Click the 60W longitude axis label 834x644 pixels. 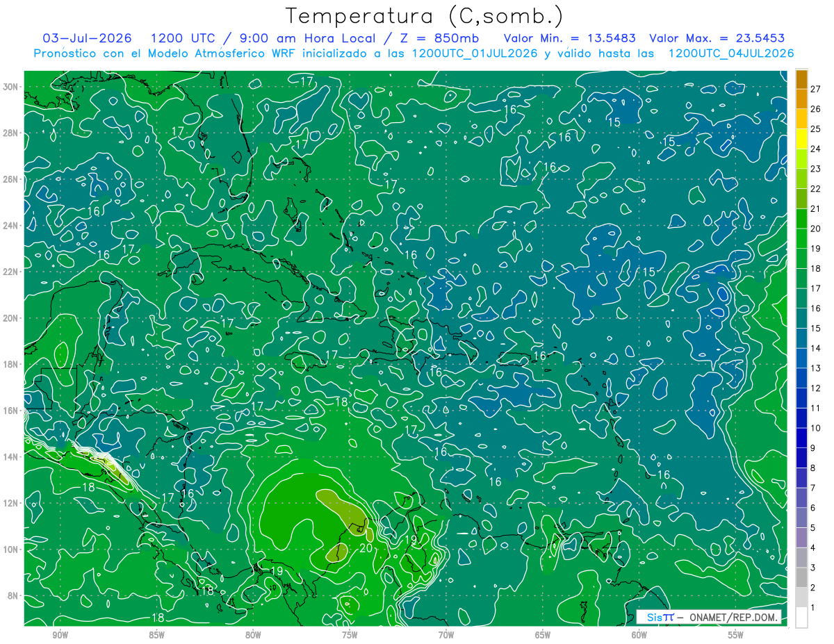click(x=639, y=636)
